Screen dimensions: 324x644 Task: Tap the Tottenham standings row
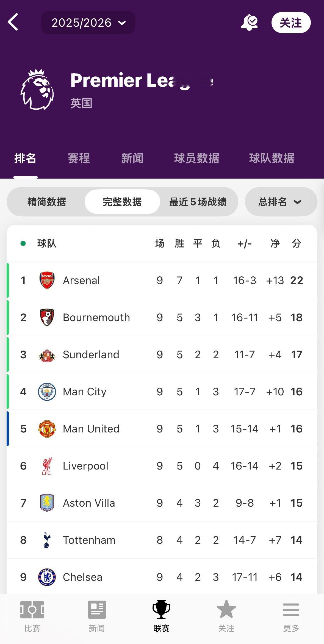tap(162, 540)
